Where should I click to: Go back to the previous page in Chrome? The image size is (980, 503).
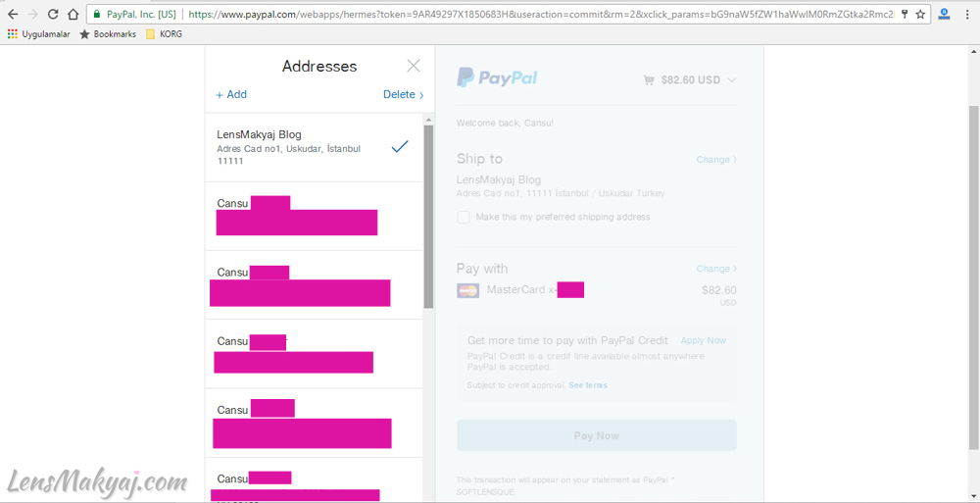click(x=13, y=14)
